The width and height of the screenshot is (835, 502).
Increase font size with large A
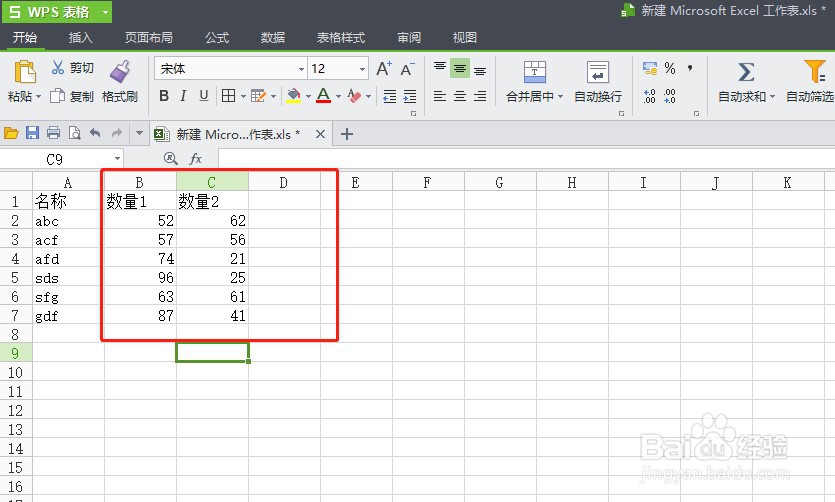pos(384,69)
